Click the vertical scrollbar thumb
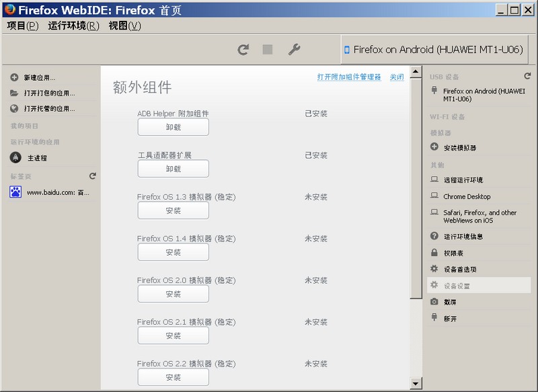 click(x=416, y=188)
